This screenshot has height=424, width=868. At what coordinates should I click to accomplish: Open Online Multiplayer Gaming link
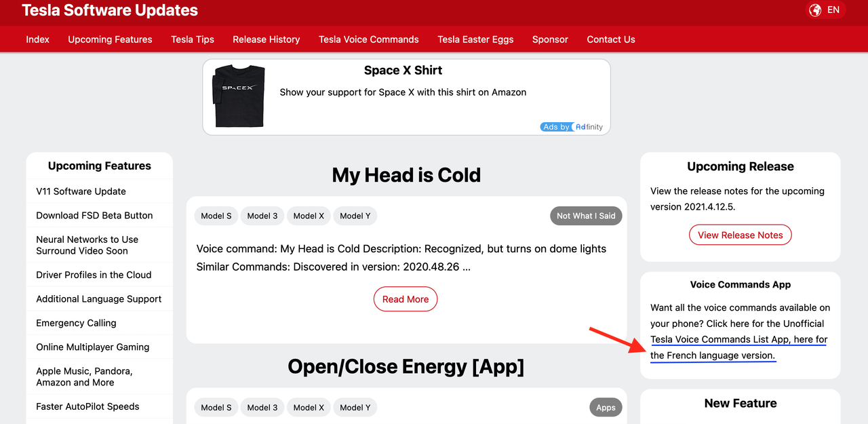(x=92, y=347)
